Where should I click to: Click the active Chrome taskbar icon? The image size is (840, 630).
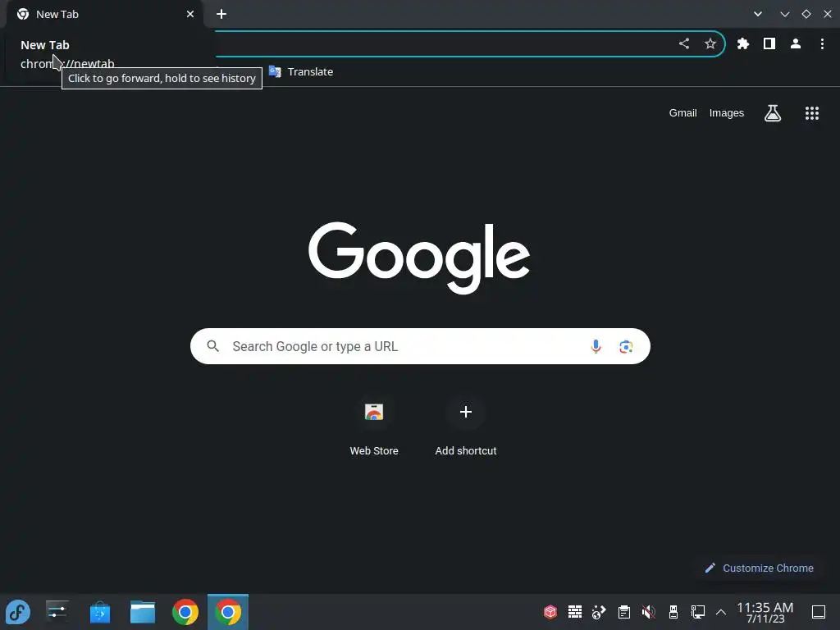click(x=228, y=612)
